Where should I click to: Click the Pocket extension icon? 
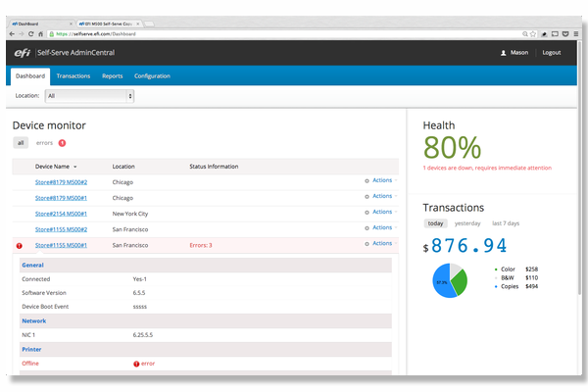coord(565,33)
